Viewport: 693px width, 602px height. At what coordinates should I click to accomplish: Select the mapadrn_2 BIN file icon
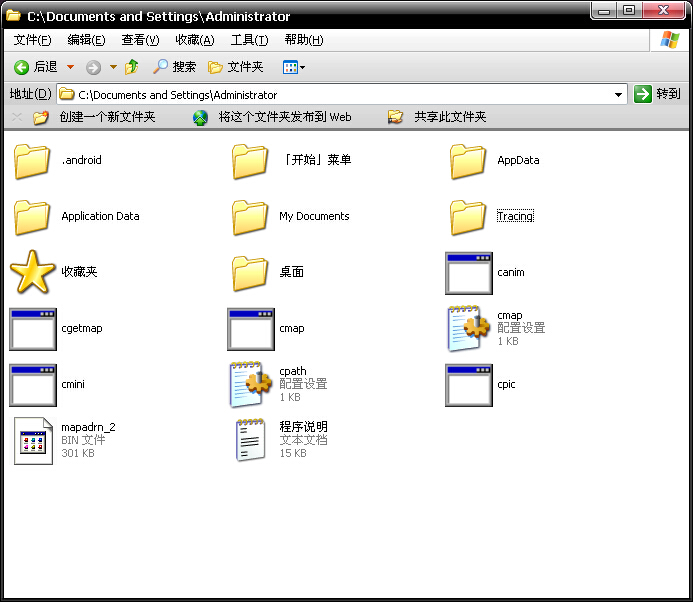click(32, 440)
